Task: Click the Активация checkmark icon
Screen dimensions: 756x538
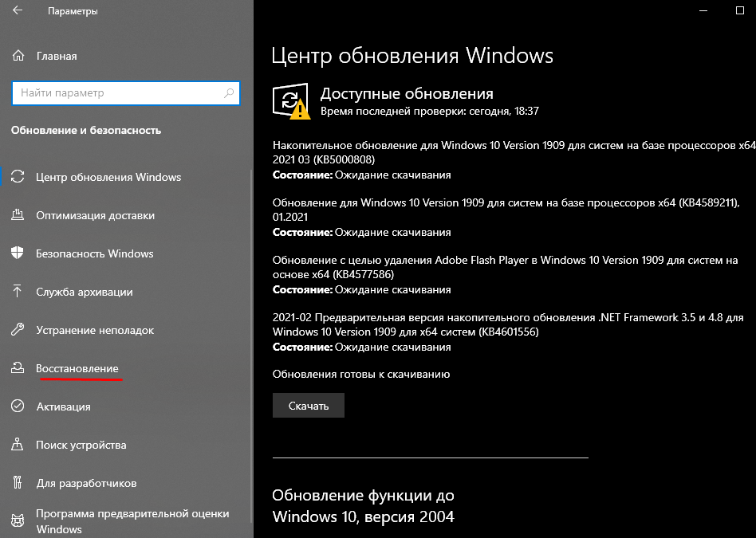Action: point(18,406)
